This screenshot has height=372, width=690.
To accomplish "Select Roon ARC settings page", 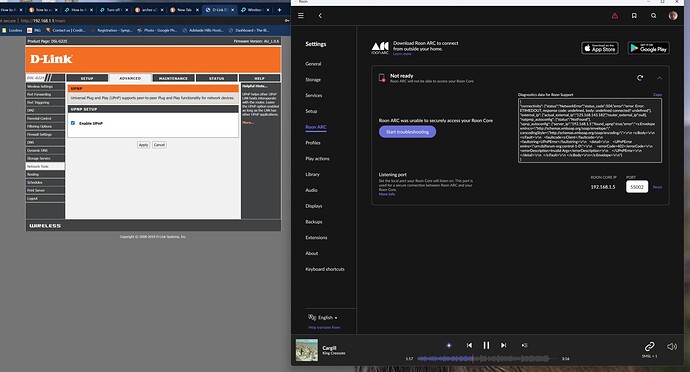I will tap(316, 127).
